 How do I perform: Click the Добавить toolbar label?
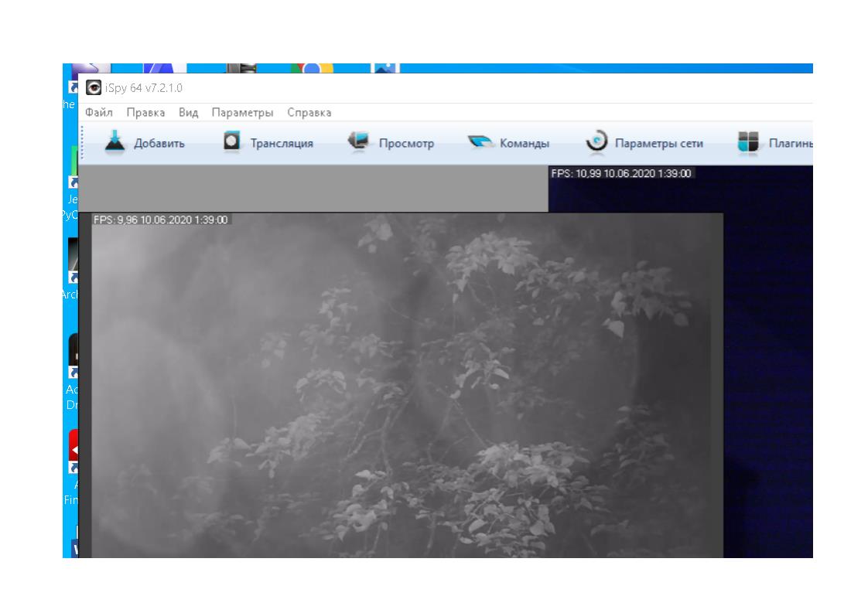[159, 143]
